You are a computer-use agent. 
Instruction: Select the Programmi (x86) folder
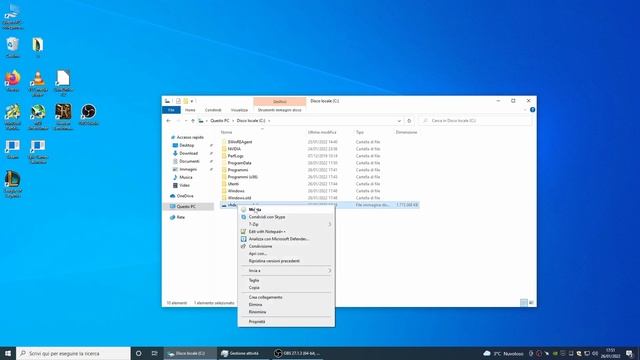[242, 177]
